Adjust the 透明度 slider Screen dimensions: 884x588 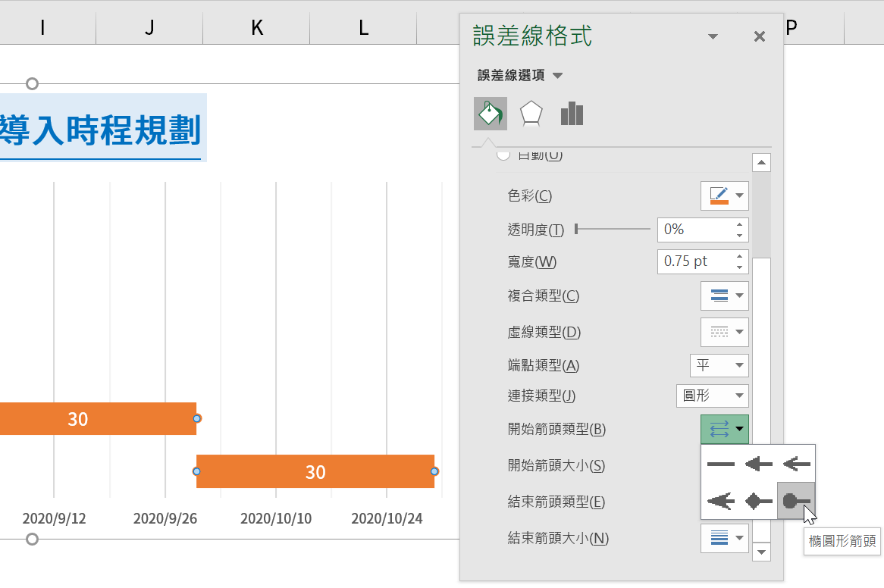(x=613, y=229)
